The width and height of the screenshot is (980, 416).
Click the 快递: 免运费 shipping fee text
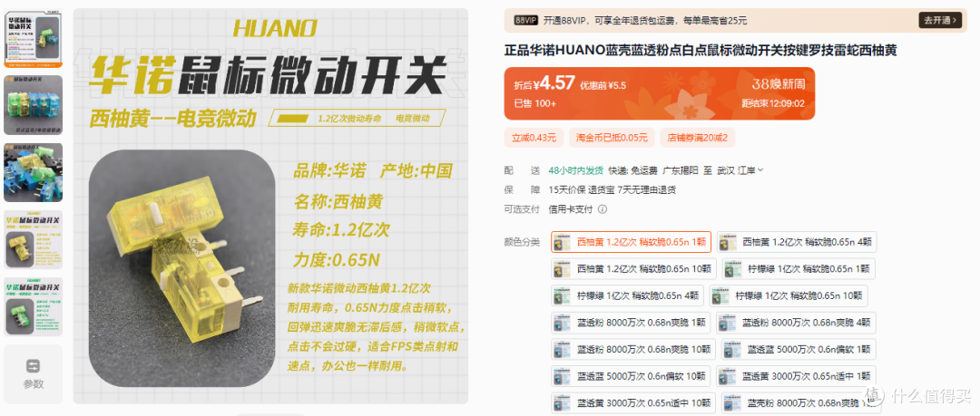coord(633,169)
